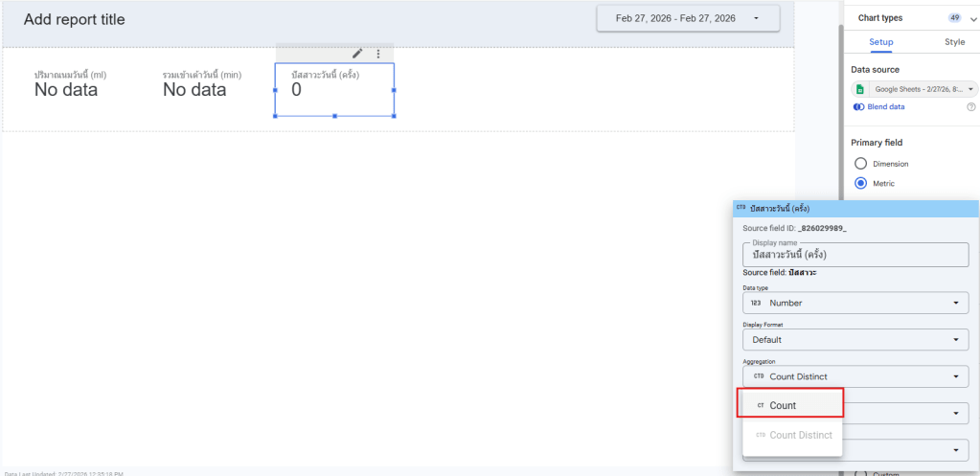This screenshot has height=476, width=980.
Task: Open the three-dot menu above the selected scorecard
Action: click(x=378, y=54)
